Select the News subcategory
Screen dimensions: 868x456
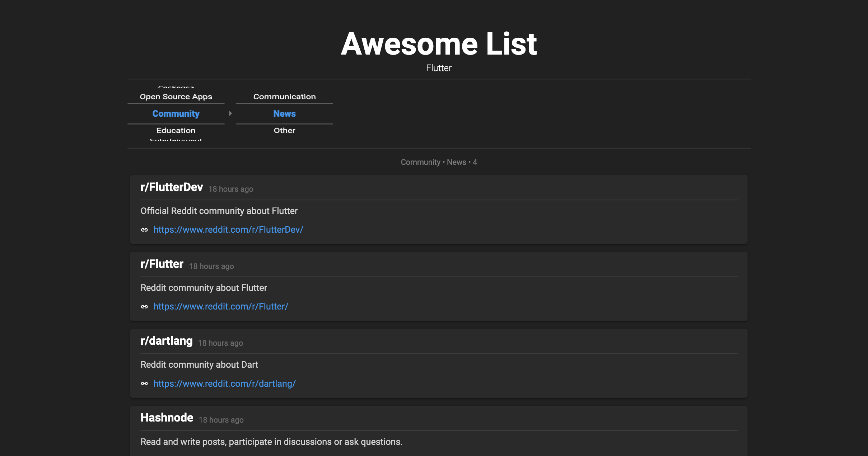pyautogui.click(x=284, y=114)
